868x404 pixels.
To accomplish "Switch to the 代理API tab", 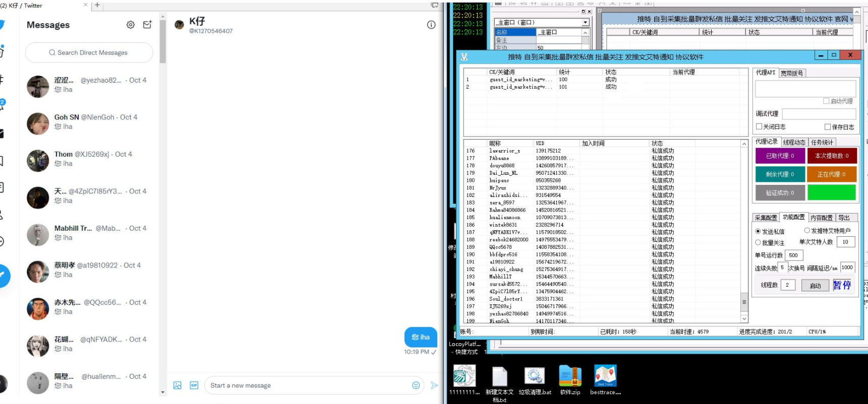I will [765, 73].
